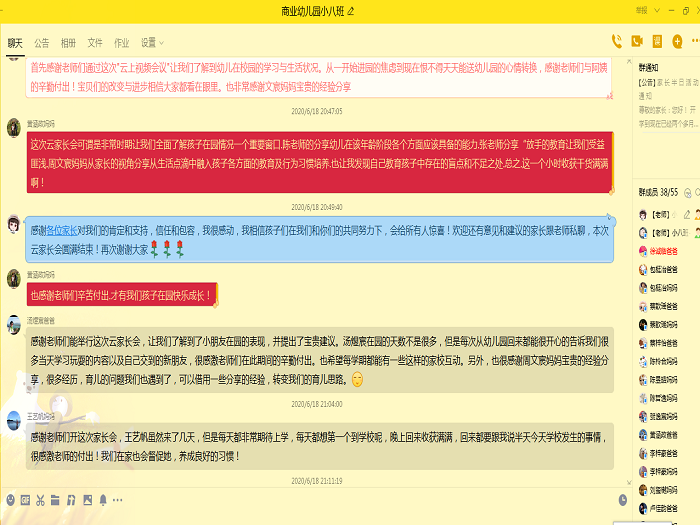Switch to the 相册 tab
The width and height of the screenshot is (700, 525).
click(x=68, y=43)
